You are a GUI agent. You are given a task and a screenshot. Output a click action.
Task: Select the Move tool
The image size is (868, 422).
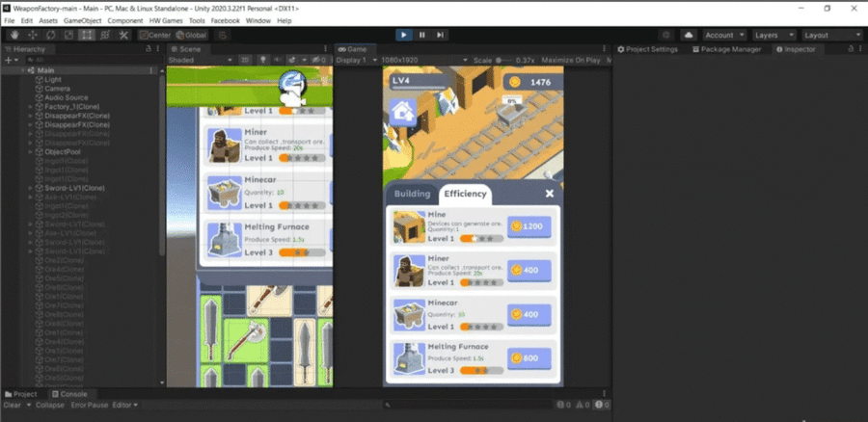tap(31, 35)
